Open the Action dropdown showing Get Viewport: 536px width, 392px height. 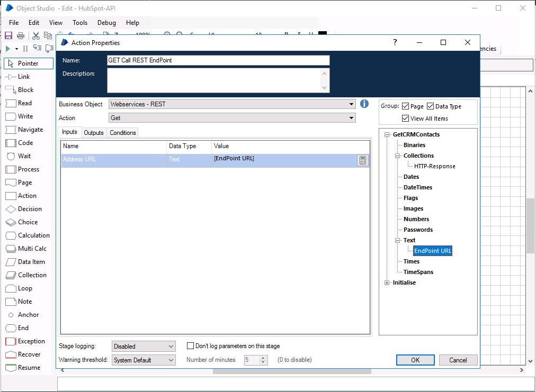point(232,118)
